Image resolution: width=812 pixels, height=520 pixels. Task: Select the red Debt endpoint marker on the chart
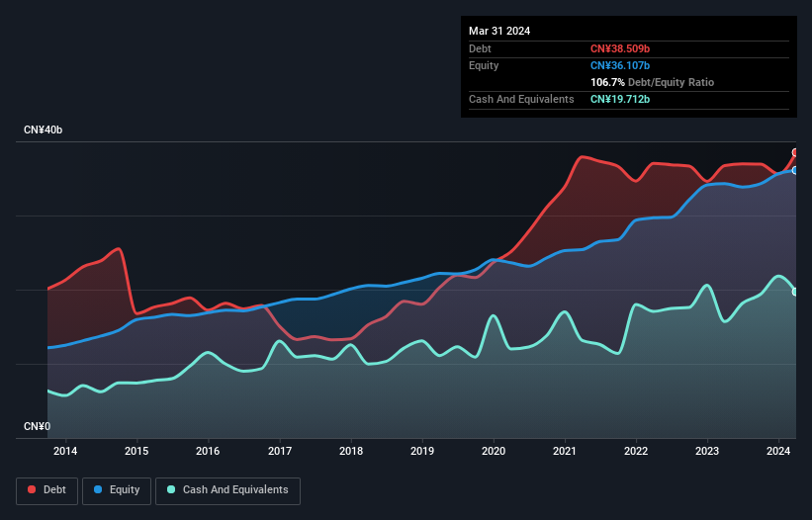click(x=795, y=152)
